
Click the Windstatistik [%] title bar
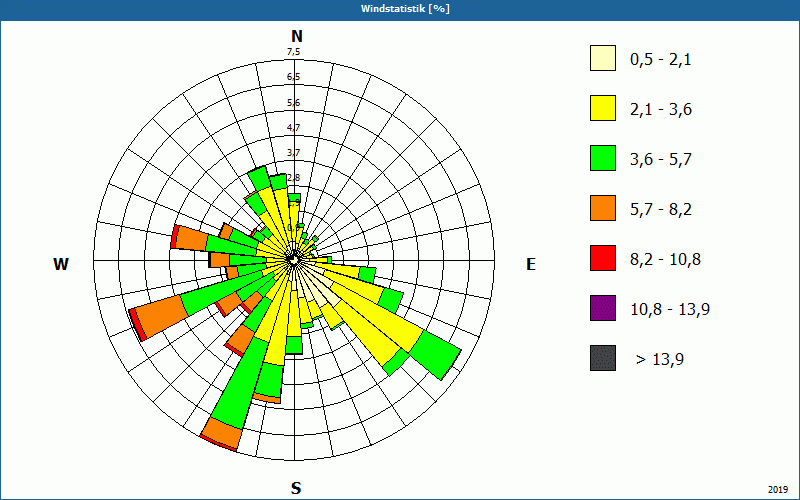tap(400, 9)
